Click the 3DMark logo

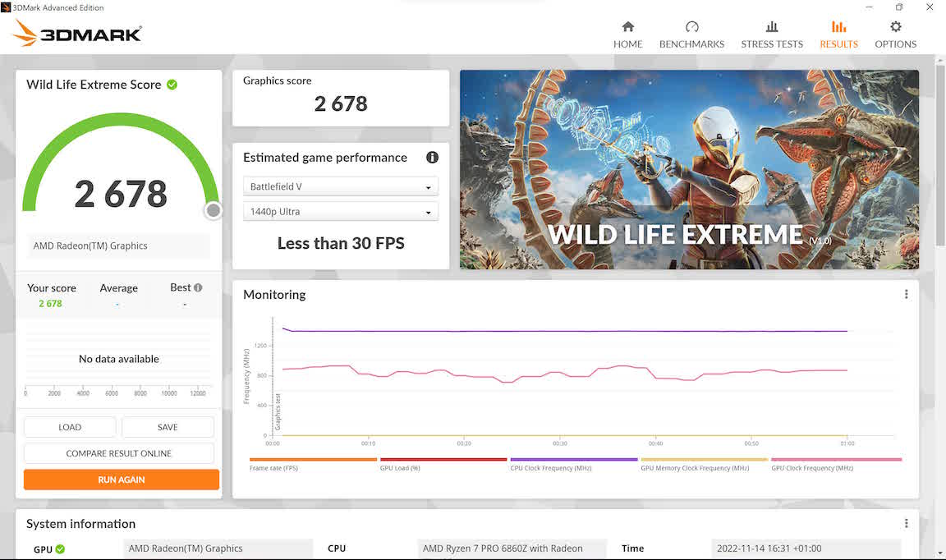(78, 33)
